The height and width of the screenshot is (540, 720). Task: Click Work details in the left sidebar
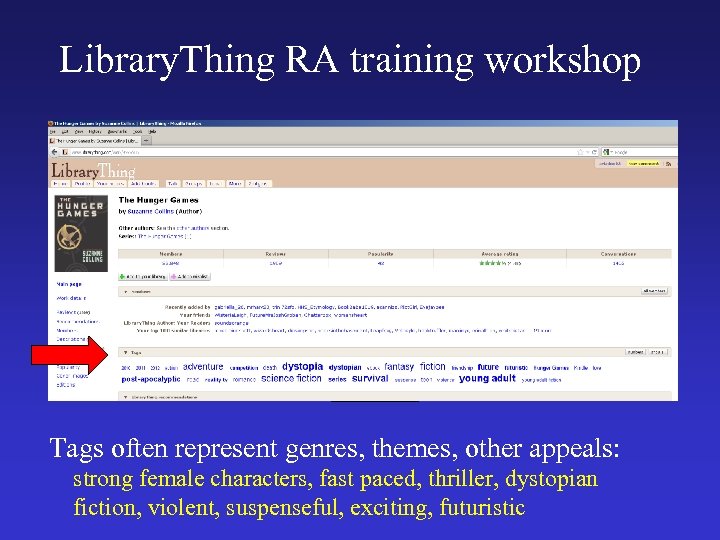coord(71,298)
